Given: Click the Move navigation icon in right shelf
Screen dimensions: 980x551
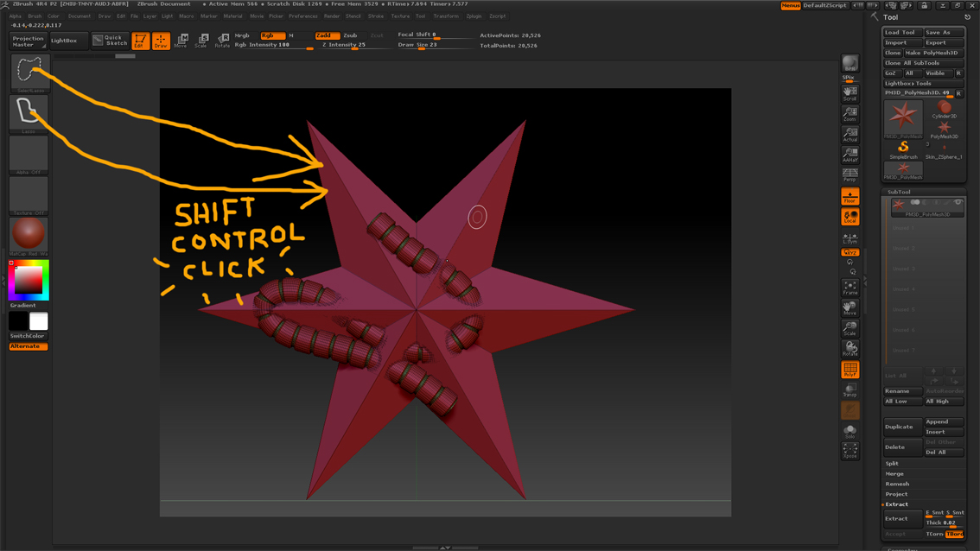Looking at the screenshot, I should (850, 308).
